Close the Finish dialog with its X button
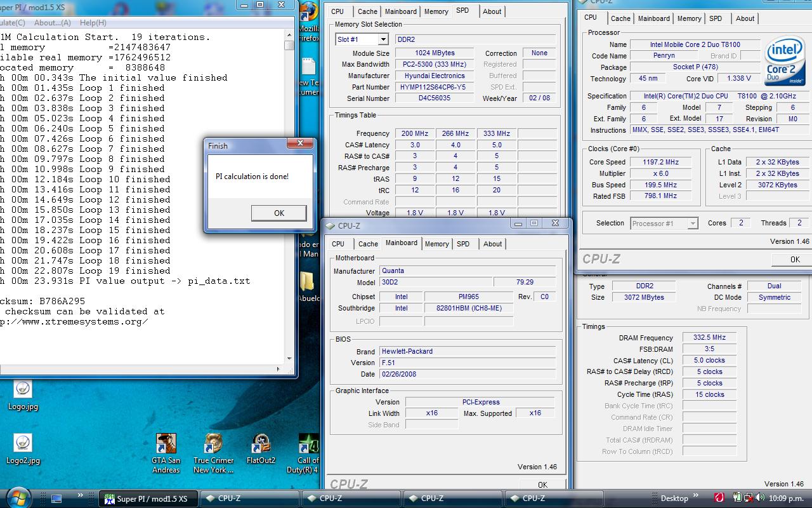The height and width of the screenshot is (508, 812). [x=300, y=144]
